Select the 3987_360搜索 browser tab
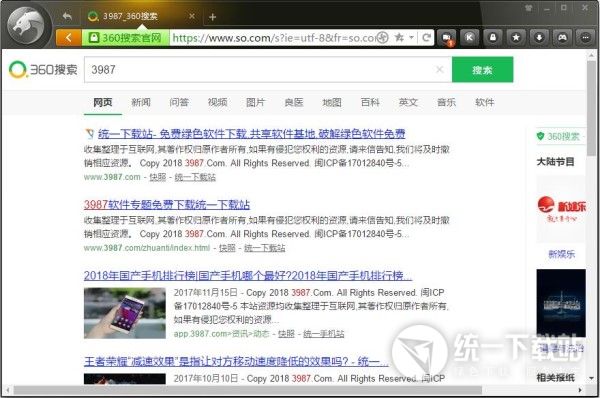Screen dimensions: 600x398 (x=142, y=16)
